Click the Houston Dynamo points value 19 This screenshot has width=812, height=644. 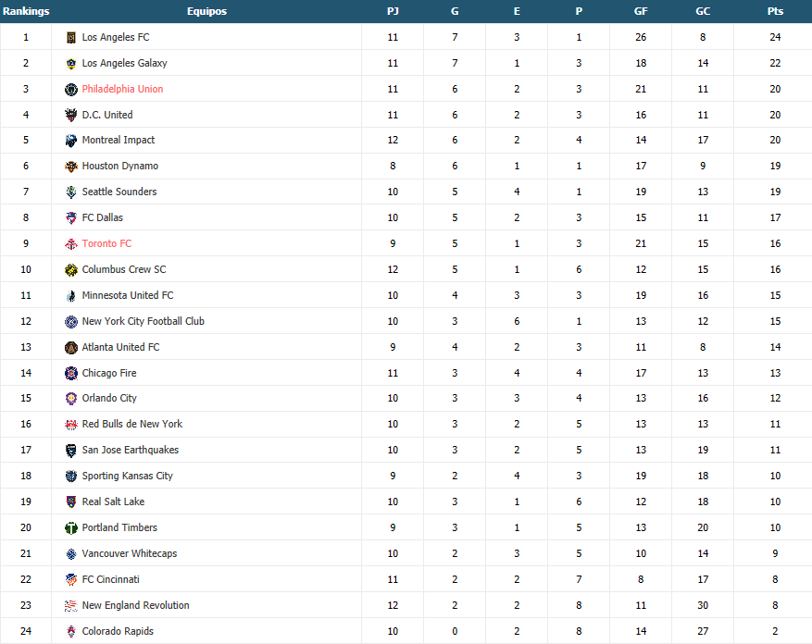(775, 166)
